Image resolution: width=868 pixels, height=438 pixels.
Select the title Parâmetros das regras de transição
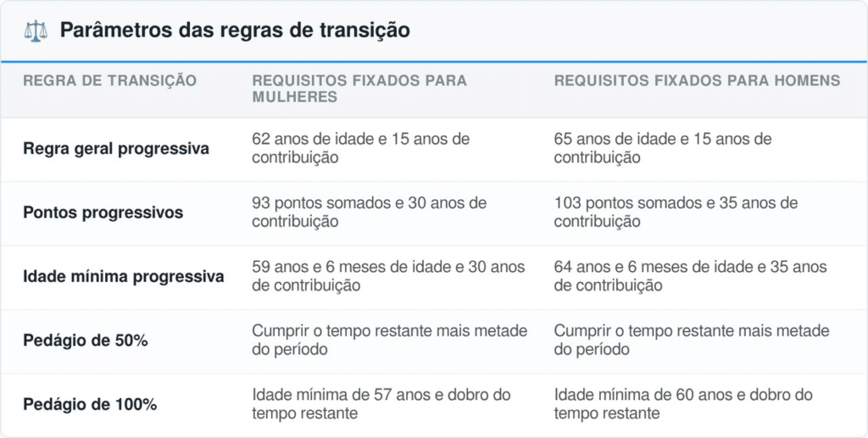coord(235,30)
